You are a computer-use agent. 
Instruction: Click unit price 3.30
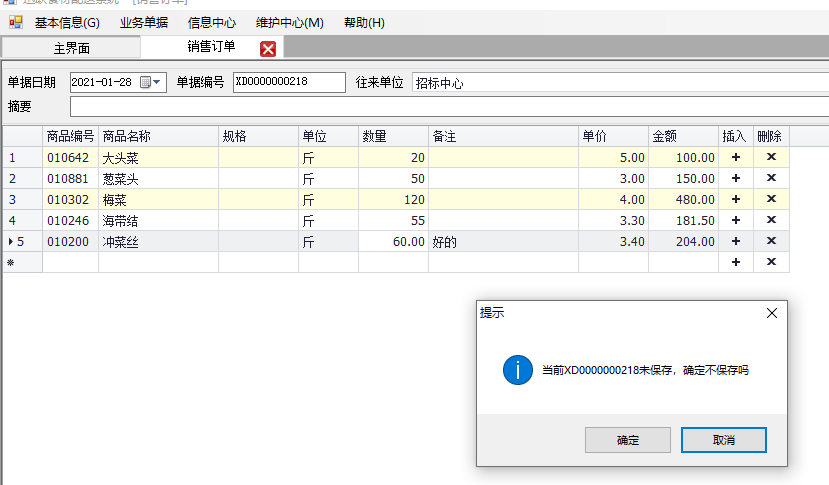pyautogui.click(x=613, y=220)
